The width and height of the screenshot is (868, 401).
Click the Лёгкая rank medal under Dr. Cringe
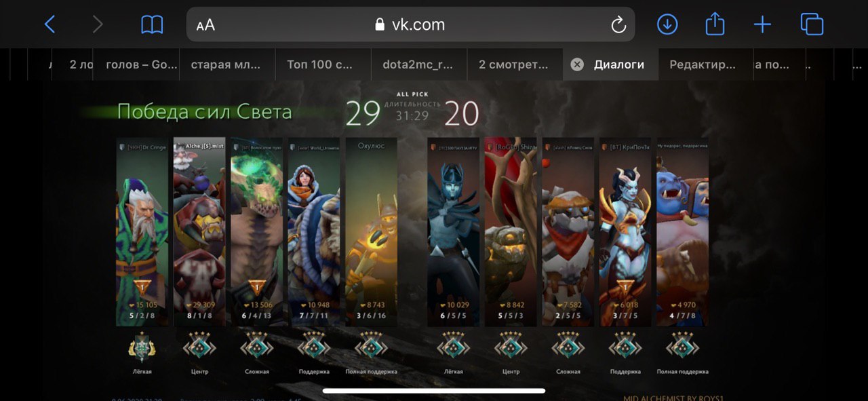point(142,347)
